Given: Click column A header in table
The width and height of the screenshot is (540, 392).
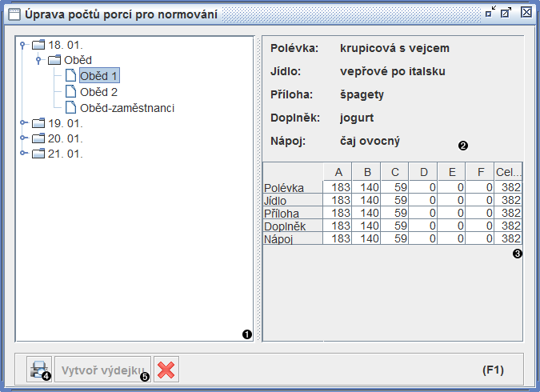Looking at the screenshot, I should tap(338, 171).
